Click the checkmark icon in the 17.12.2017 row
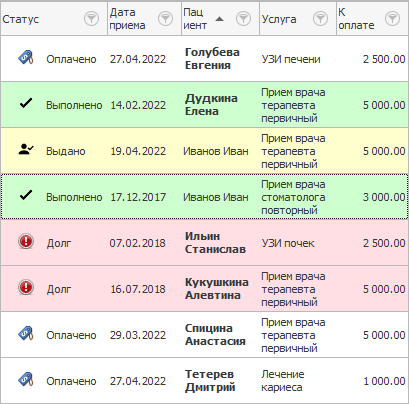 tap(26, 195)
